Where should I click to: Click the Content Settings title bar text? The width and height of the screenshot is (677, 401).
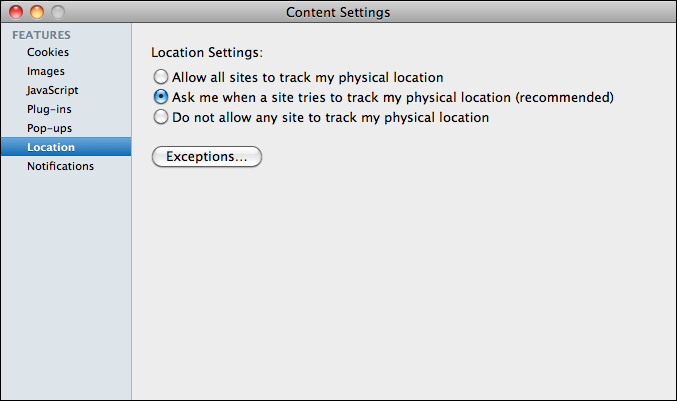pyautogui.click(x=338, y=12)
